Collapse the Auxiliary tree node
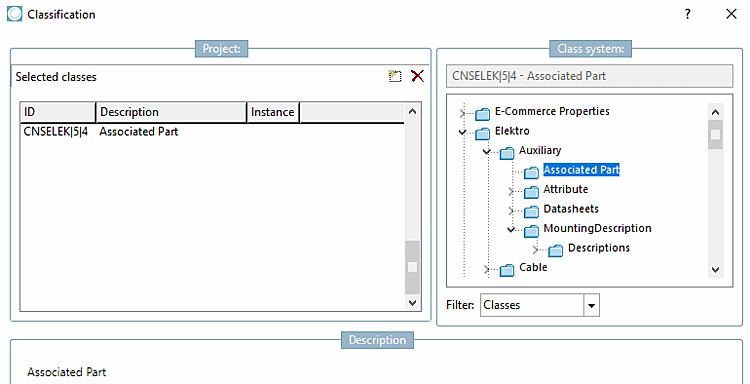Screen dimensions: 750x384 (x=486, y=152)
